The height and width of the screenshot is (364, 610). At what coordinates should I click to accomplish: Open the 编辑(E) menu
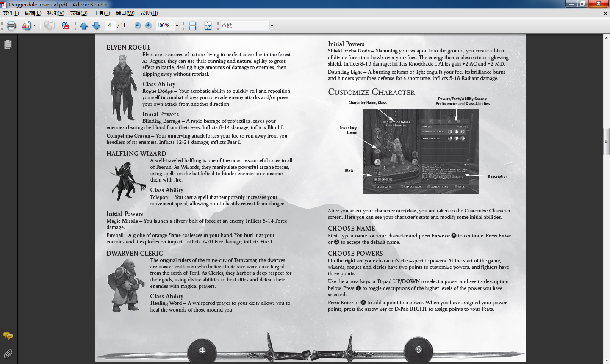pos(33,13)
